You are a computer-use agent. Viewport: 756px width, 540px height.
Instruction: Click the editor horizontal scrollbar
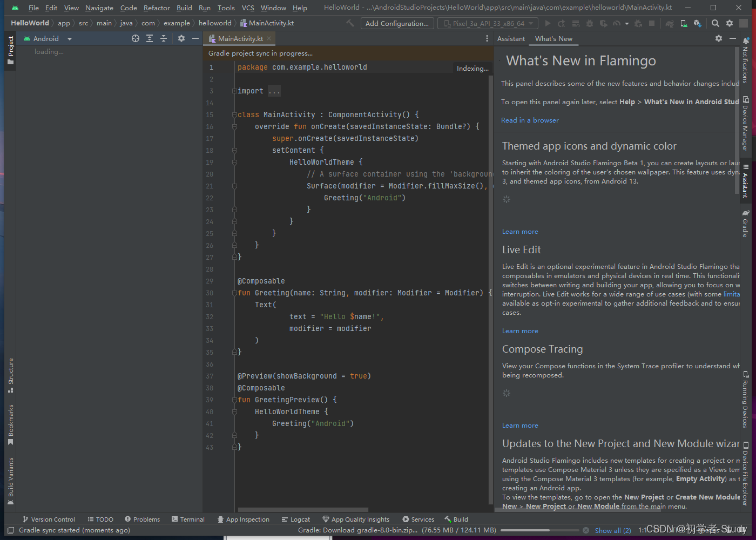(303, 509)
